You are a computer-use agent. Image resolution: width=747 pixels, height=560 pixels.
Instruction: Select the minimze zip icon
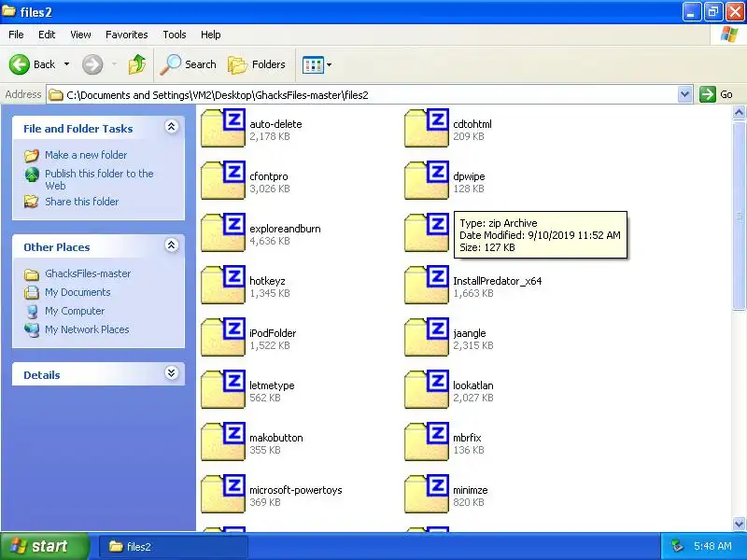[x=427, y=495]
